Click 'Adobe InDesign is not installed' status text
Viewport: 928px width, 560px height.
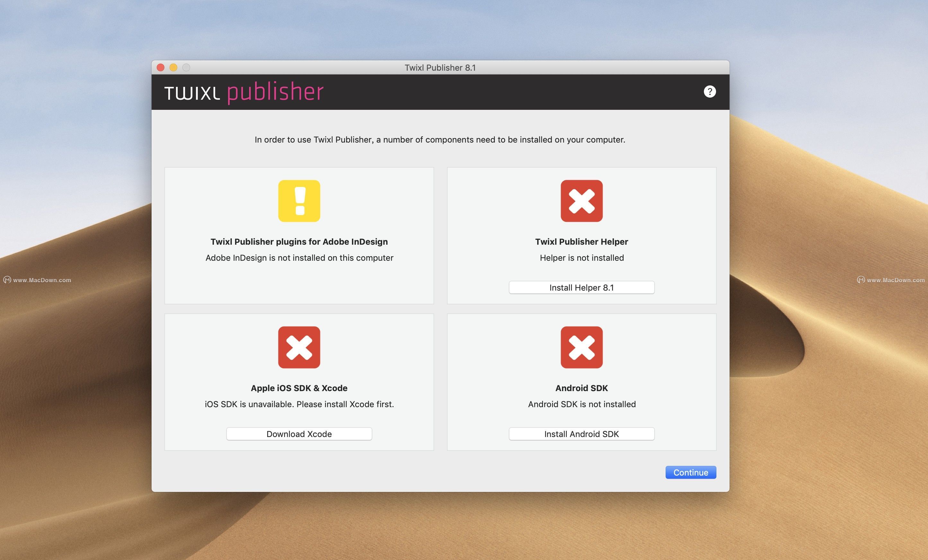click(299, 258)
